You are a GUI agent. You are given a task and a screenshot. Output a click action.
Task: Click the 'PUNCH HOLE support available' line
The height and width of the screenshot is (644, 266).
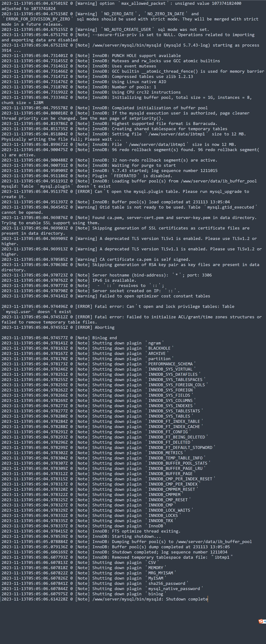(x=91, y=55)
